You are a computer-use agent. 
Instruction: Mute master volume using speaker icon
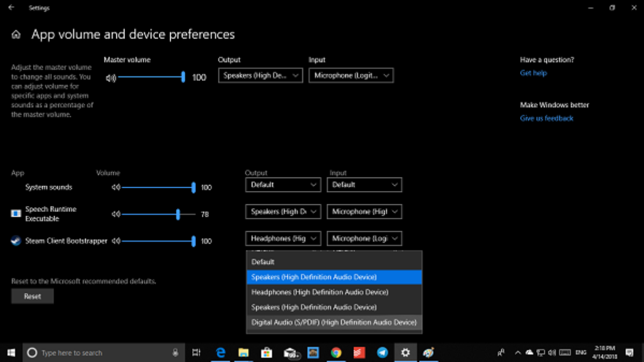tap(111, 78)
